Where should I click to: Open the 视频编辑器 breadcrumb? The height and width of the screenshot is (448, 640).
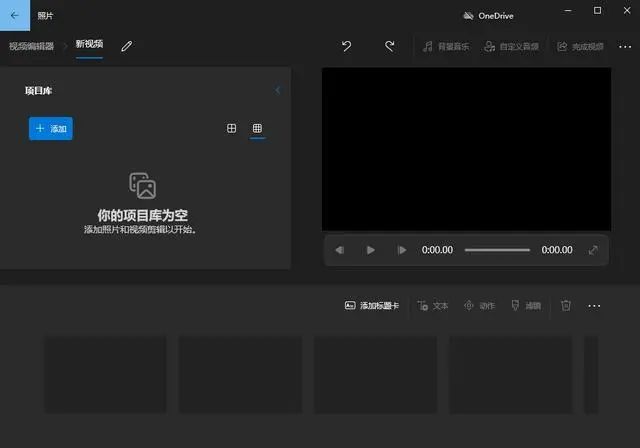[x=31, y=46]
